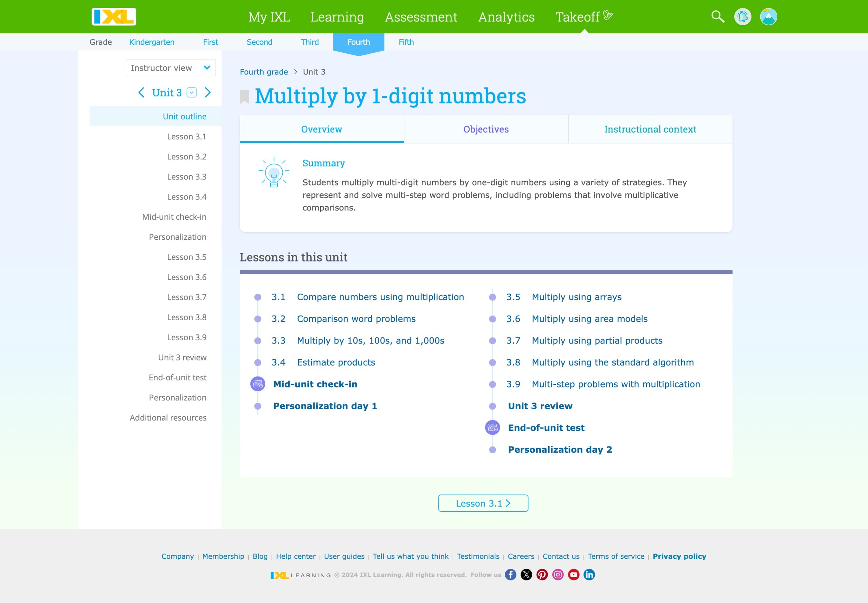Toggle the Instructional context tab
868x603 pixels.
point(650,129)
